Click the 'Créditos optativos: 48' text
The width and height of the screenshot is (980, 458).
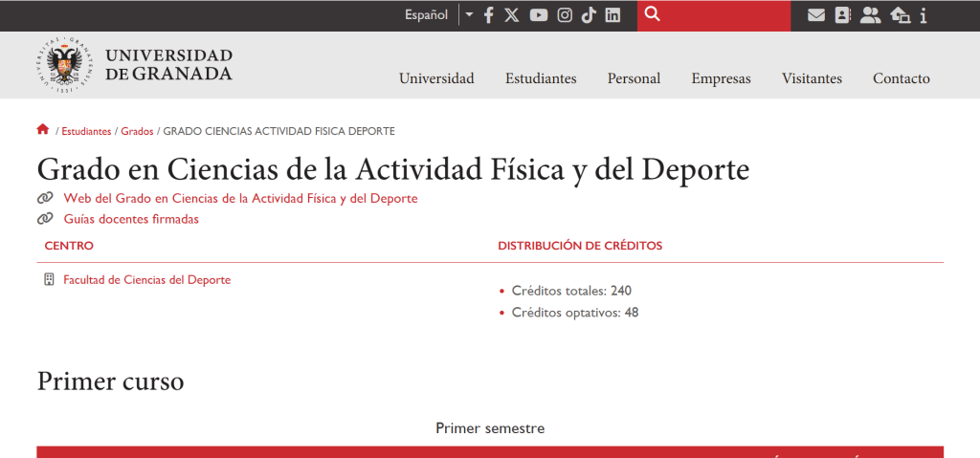[x=575, y=312]
